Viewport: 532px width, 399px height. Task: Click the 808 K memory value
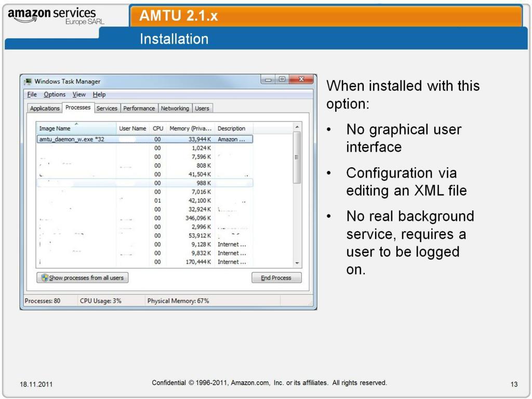(204, 166)
